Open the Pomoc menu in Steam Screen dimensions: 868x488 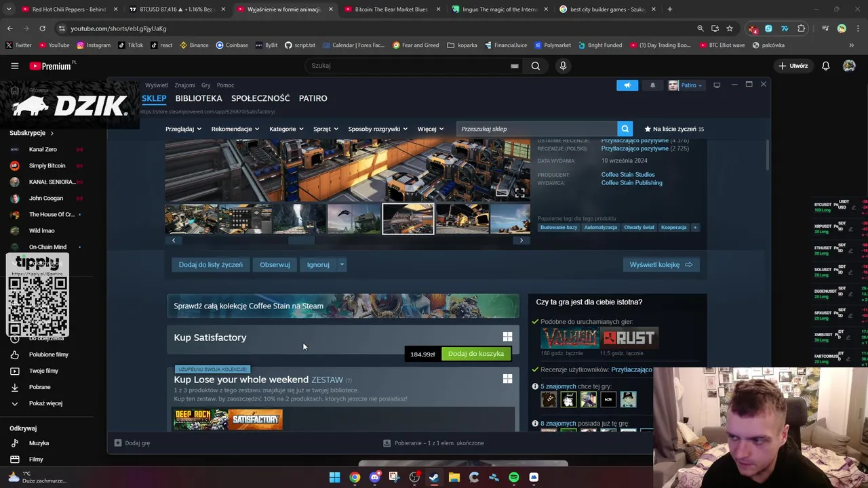(225, 85)
